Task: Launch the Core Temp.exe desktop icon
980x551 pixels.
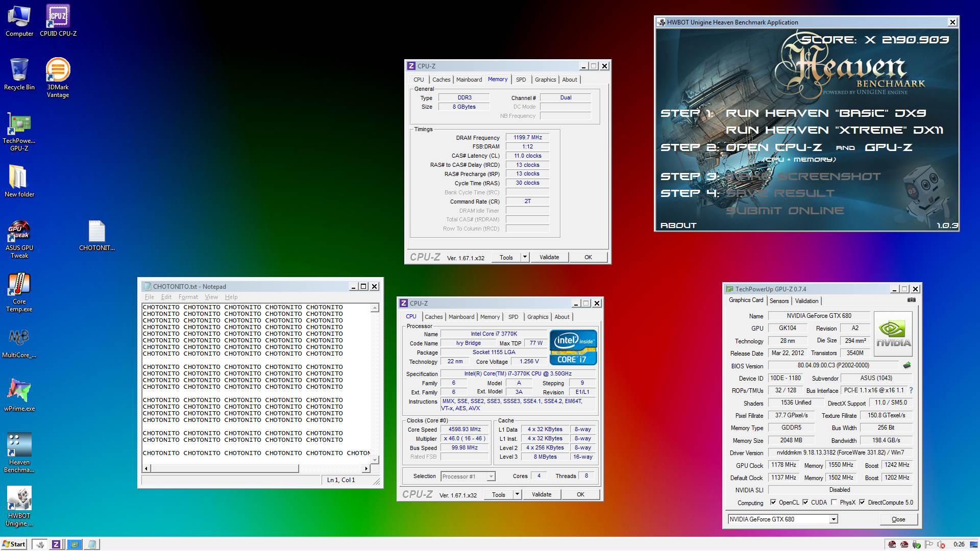Action: (19, 293)
